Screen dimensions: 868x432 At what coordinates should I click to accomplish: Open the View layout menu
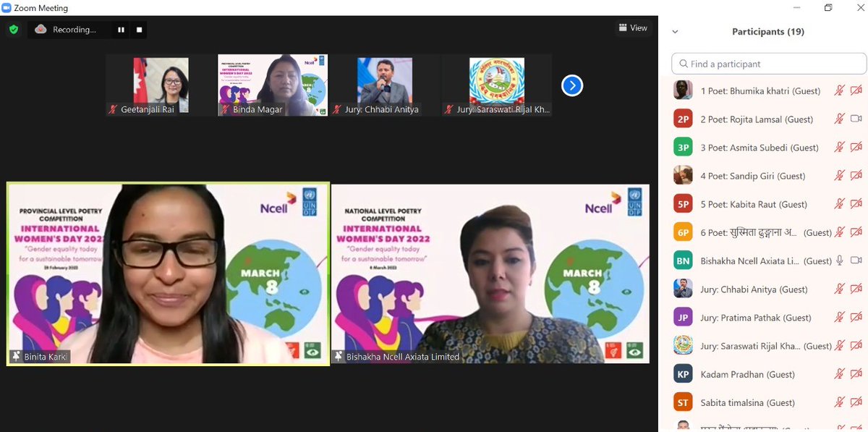point(632,28)
